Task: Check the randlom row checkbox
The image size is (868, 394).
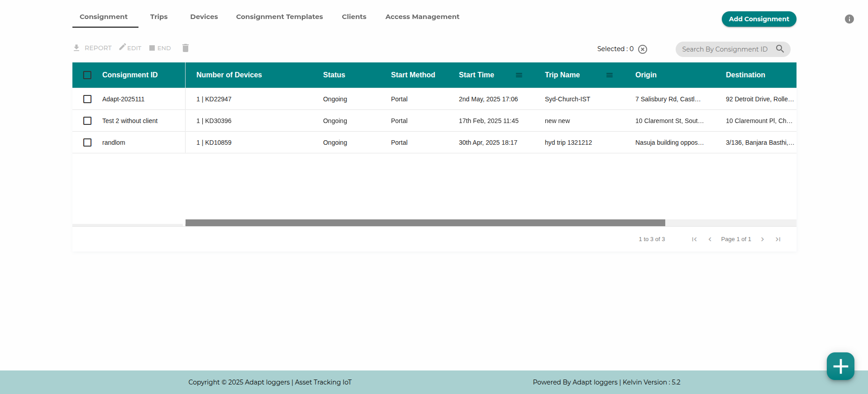Action: [87, 142]
